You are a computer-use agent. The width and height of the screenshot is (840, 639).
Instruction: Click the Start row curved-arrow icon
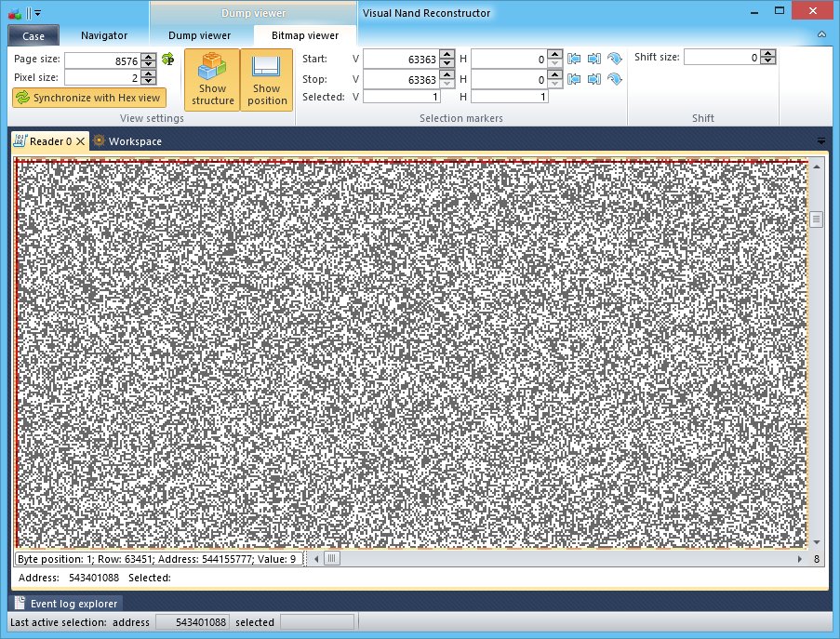[615, 59]
